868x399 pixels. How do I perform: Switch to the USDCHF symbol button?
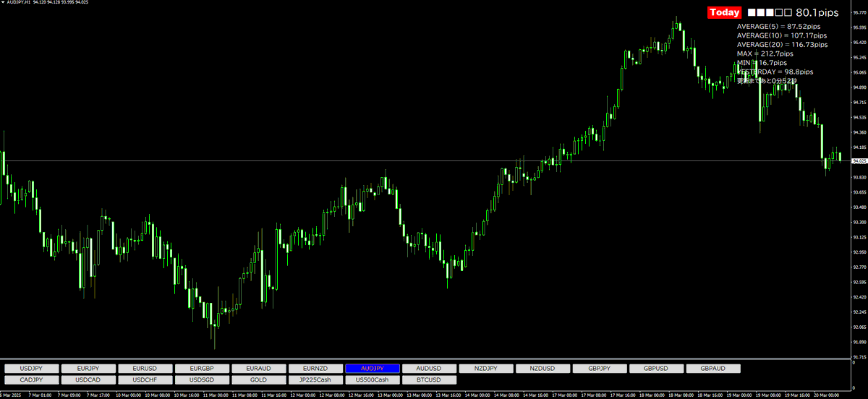click(145, 379)
